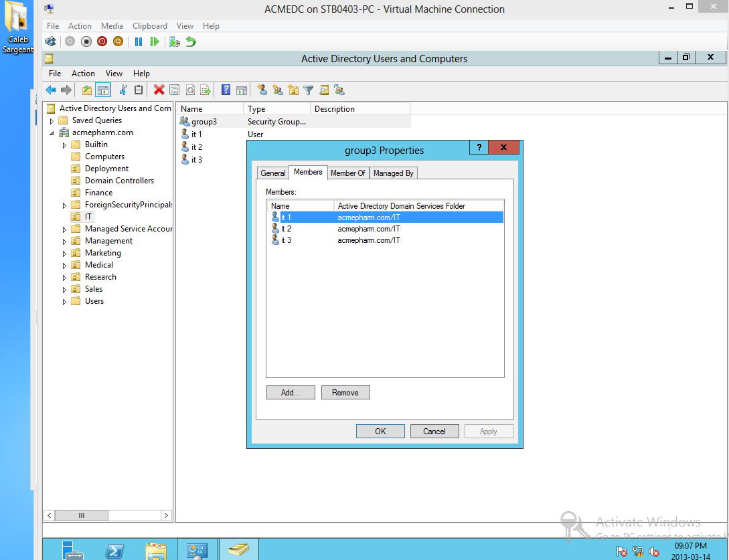This screenshot has height=560, width=729.
Task: Expand the Sales OU
Action: pos(64,290)
